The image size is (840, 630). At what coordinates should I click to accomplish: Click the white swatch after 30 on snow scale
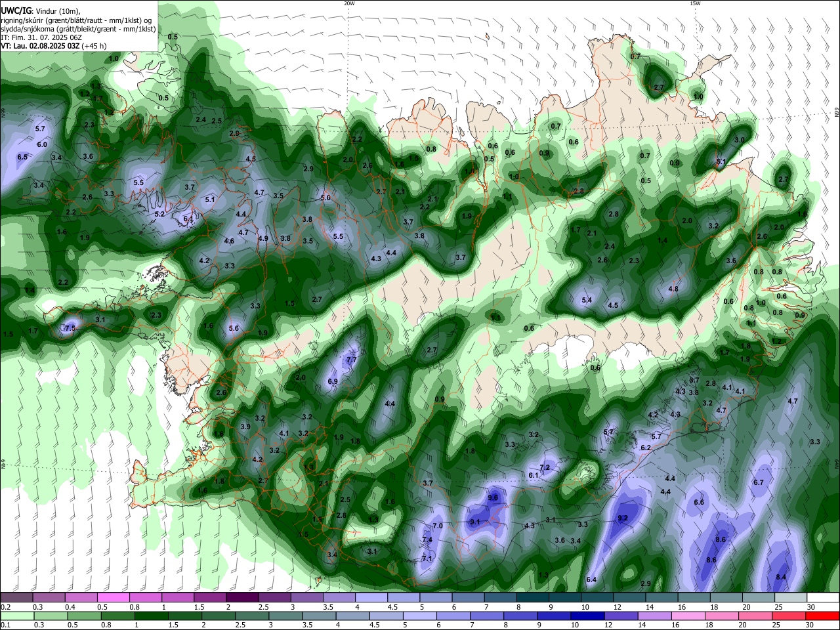click(x=823, y=598)
